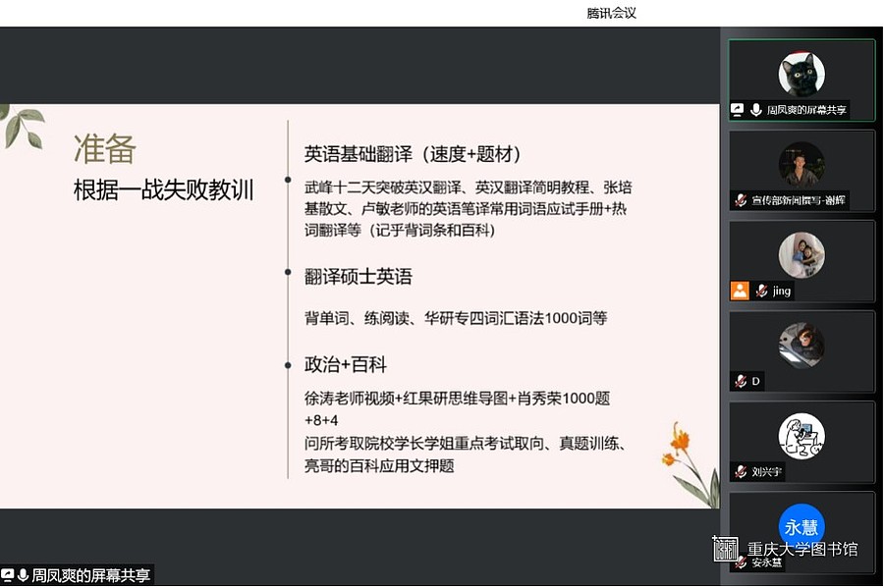Click participant D's avatar
884x588 pixels.
[801, 346]
